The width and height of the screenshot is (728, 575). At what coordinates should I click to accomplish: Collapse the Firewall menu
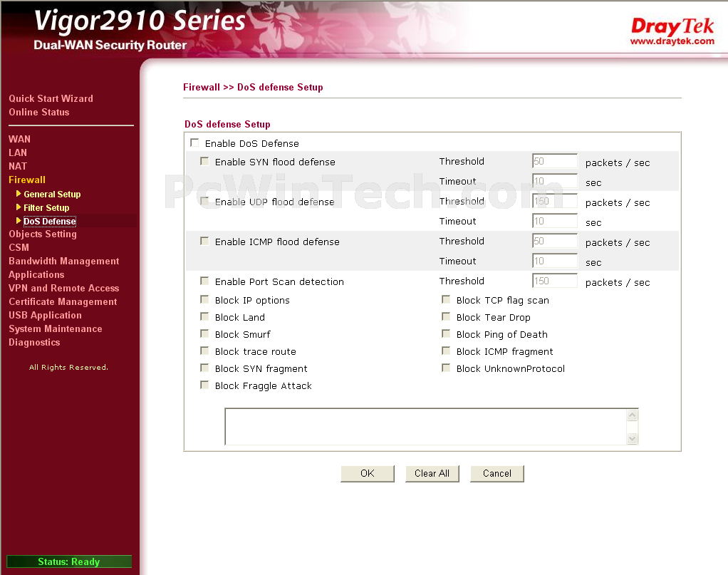point(27,180)
